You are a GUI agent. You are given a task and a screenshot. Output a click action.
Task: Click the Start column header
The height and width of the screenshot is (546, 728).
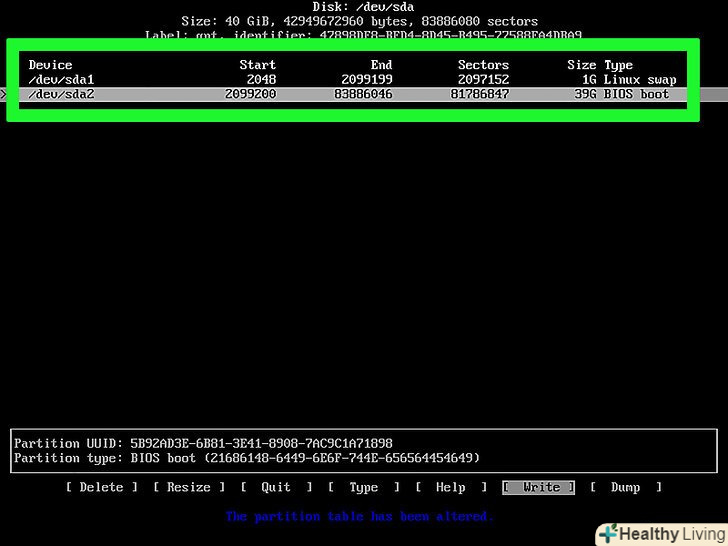258,65
